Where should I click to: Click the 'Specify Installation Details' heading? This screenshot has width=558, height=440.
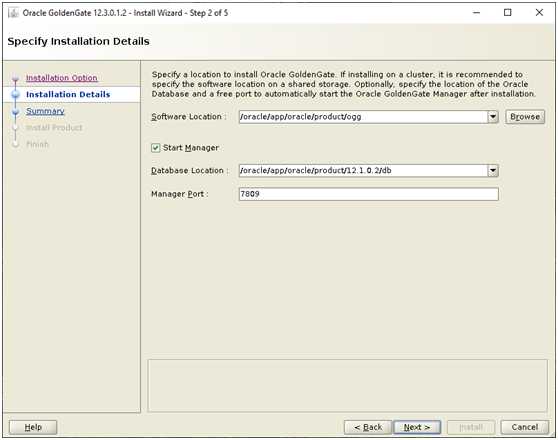[78, 41]
